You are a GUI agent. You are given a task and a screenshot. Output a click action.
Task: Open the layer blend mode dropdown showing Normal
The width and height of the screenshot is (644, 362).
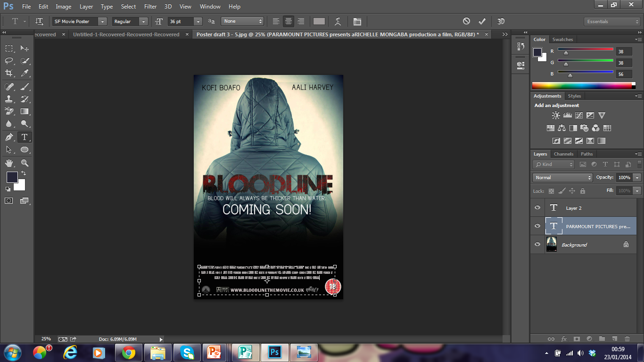562,177
